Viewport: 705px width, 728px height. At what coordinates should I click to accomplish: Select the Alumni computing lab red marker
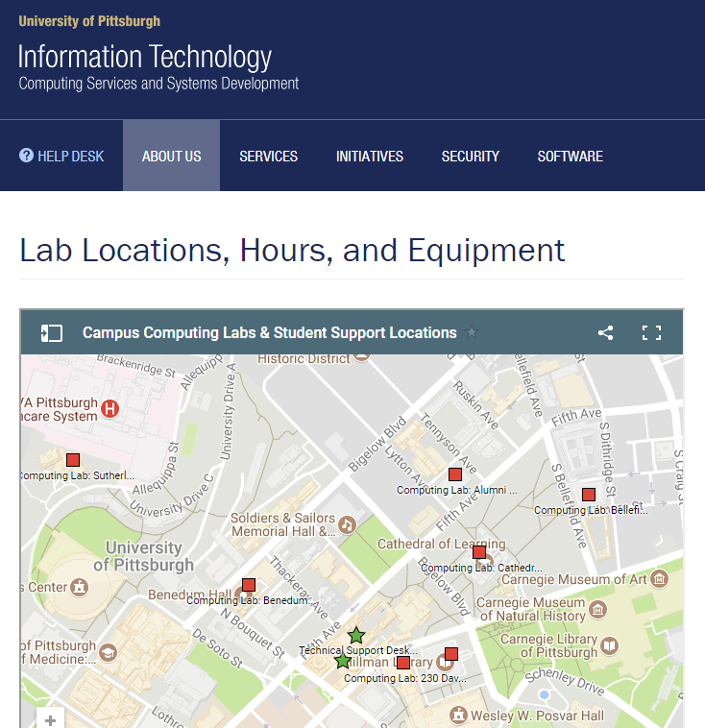click(x=455, y=474)
